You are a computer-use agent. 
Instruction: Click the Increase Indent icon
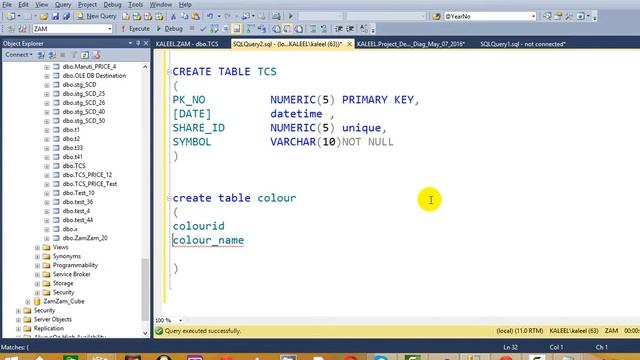[350, 29]
